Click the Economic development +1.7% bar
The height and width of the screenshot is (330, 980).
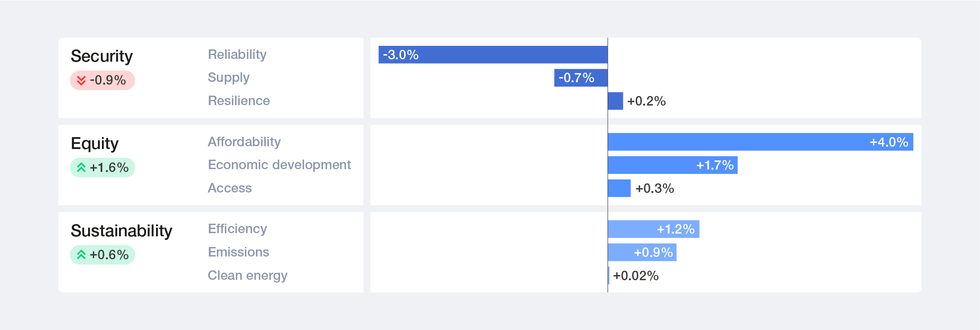point(673,165)
